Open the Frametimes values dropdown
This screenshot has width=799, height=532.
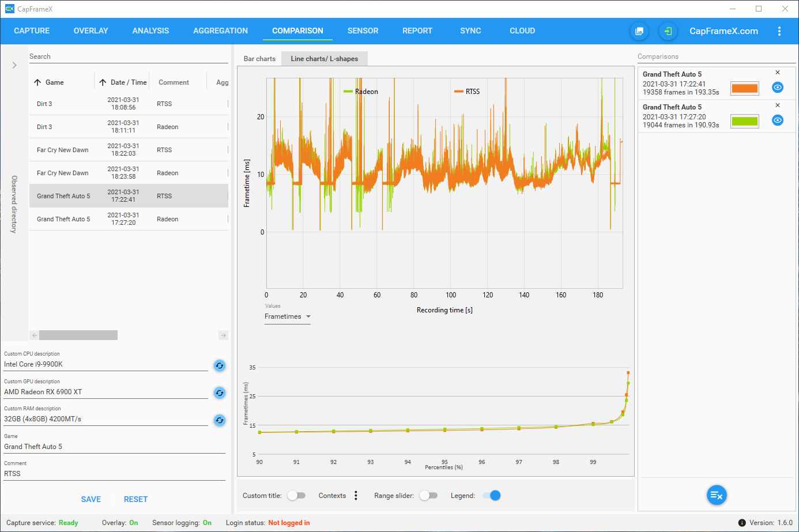[288, 316]
